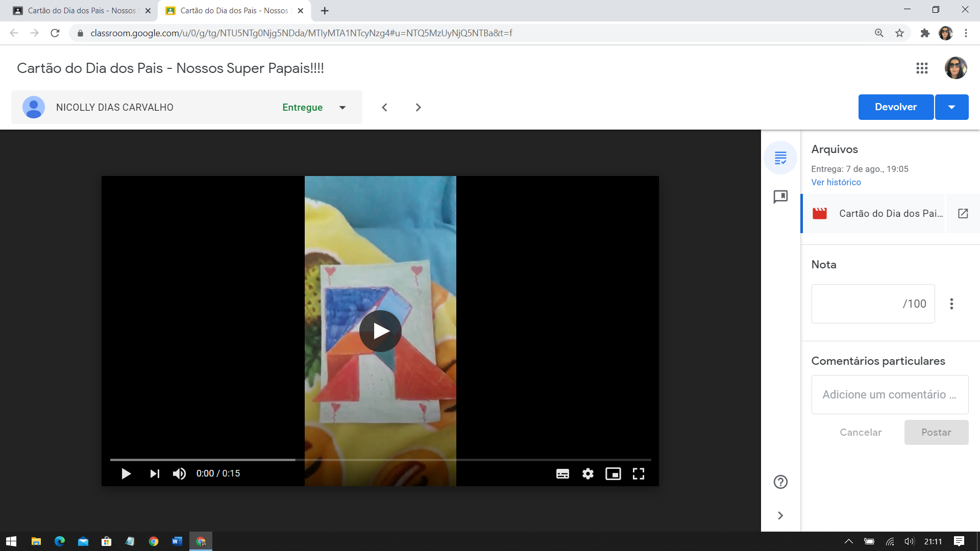Skip to next video with player control
The width and height of the screenshot is (980, 551).
[155, 474]
